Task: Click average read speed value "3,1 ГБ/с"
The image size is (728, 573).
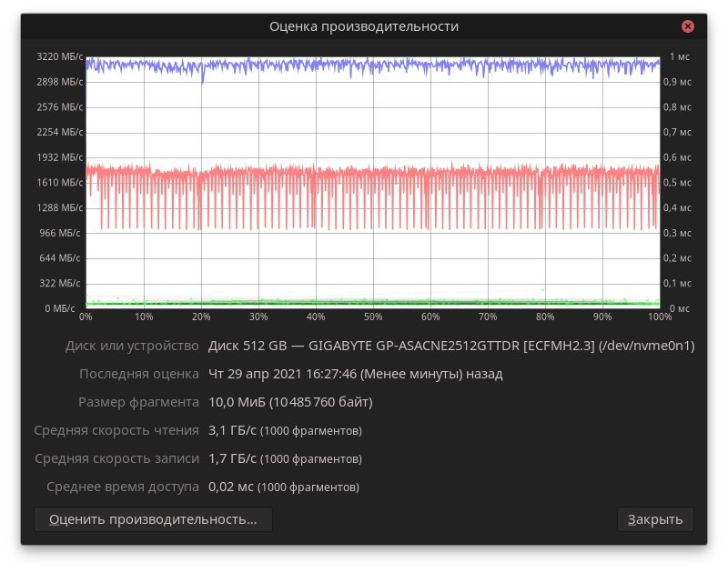Action: click(x=232, y=430)
